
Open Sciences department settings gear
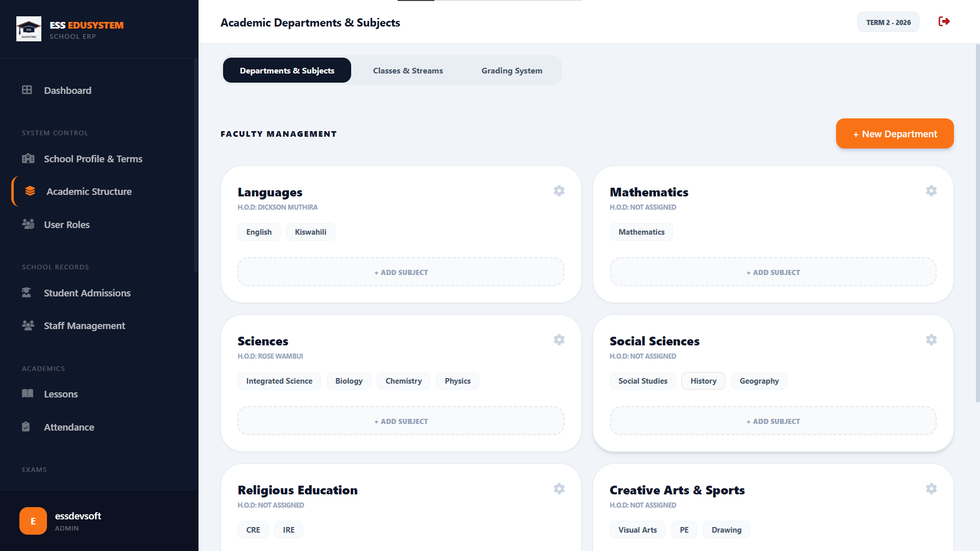[559, 340]
